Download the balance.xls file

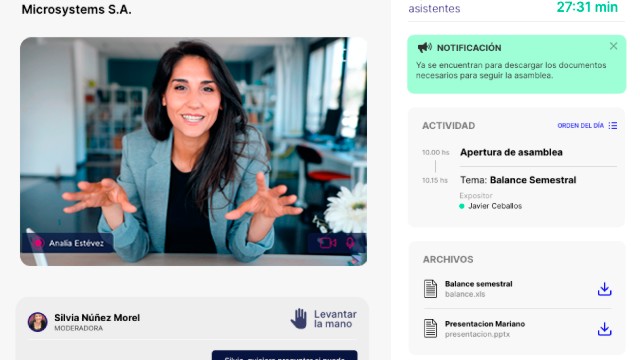[x=604, y=289]
